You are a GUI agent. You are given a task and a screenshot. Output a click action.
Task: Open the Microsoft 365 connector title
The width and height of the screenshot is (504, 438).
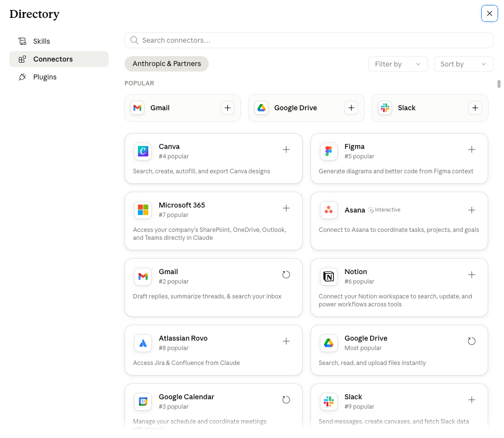pos(182,205)
